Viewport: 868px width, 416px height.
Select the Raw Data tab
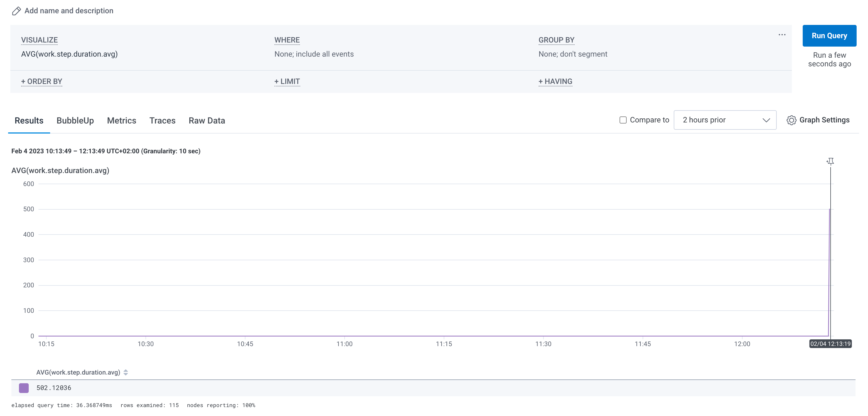click(x=206, y=120)
